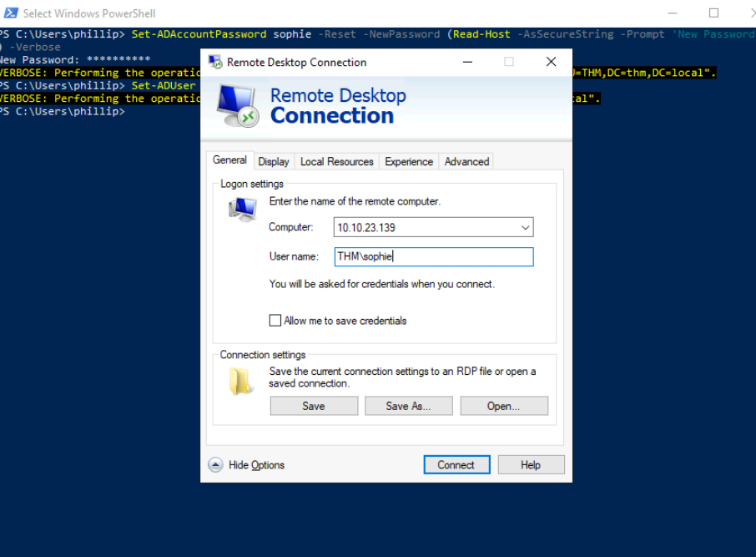Image resolution: width=756 pixels, height=557 pixels.
Task: Open the Local Resources tab
Action: click(336, 162)
